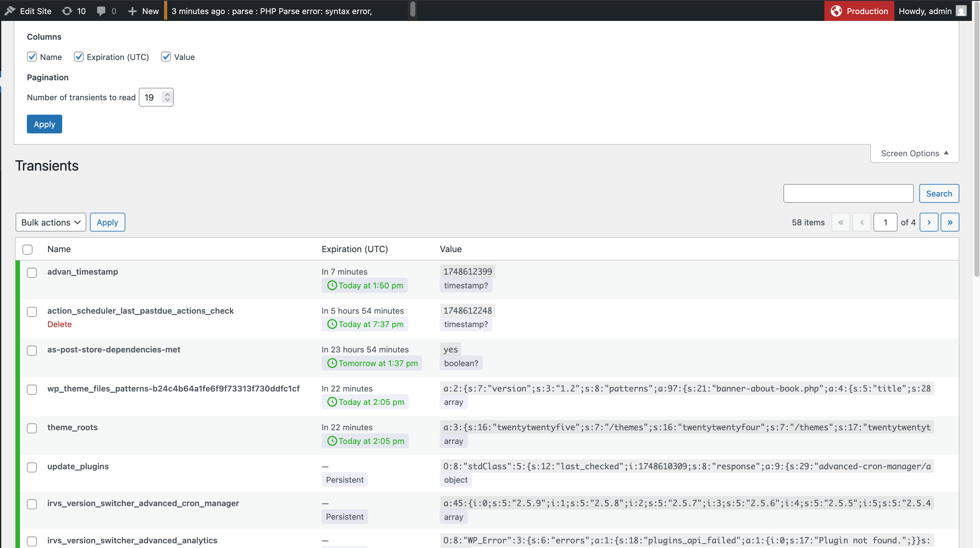Go to next page of transients
The image size is (980, 548).
(x=929, y=222)
